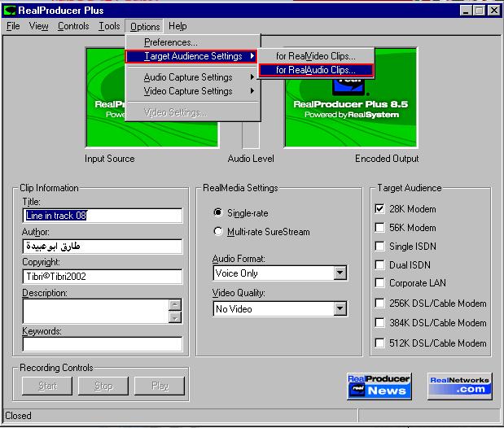Minimize the RealProducer Plus window

466,11
